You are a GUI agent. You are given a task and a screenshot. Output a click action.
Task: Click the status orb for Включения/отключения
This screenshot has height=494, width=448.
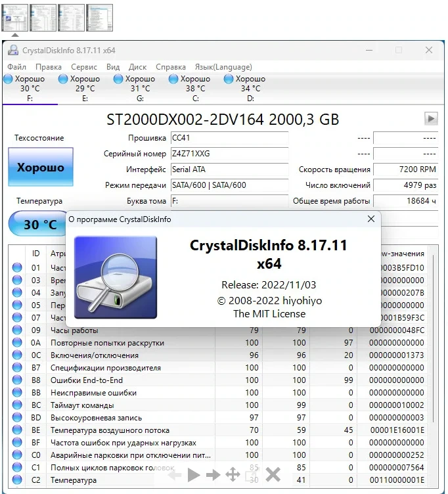[17, 355]
